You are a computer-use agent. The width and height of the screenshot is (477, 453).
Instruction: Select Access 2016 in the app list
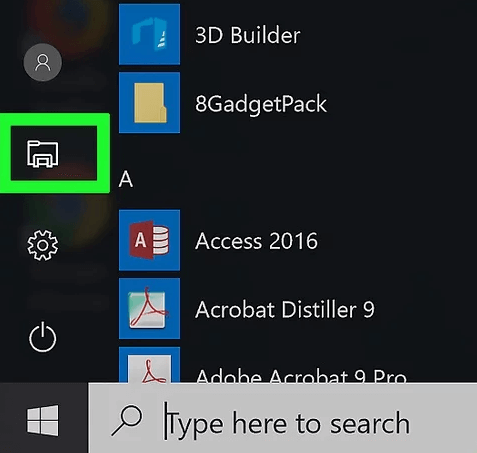pyautogui.click(x=256, y=241)
